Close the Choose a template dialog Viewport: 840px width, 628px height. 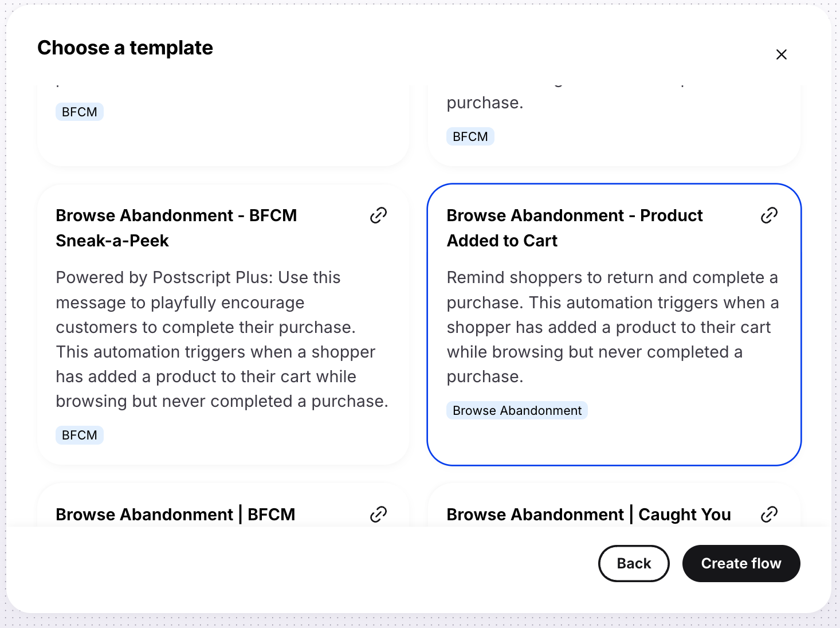(781, 54)
